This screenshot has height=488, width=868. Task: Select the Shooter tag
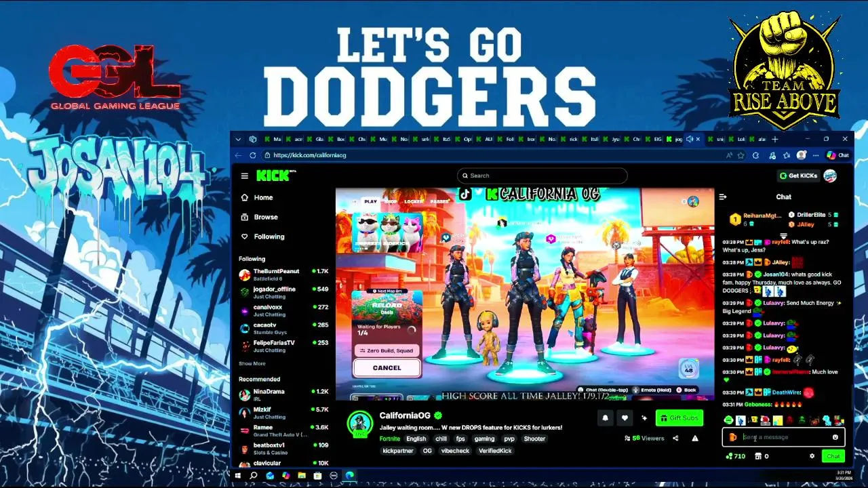(x=534, y=439)
